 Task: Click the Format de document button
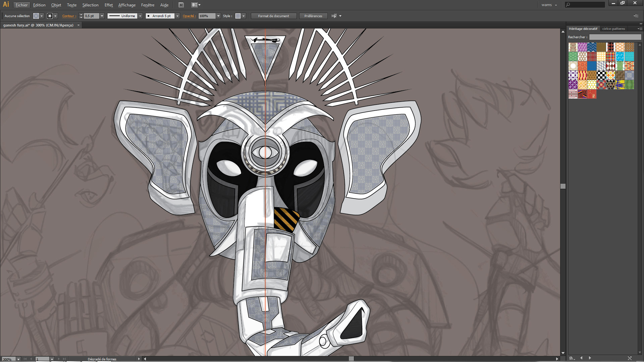click(273, 16)
